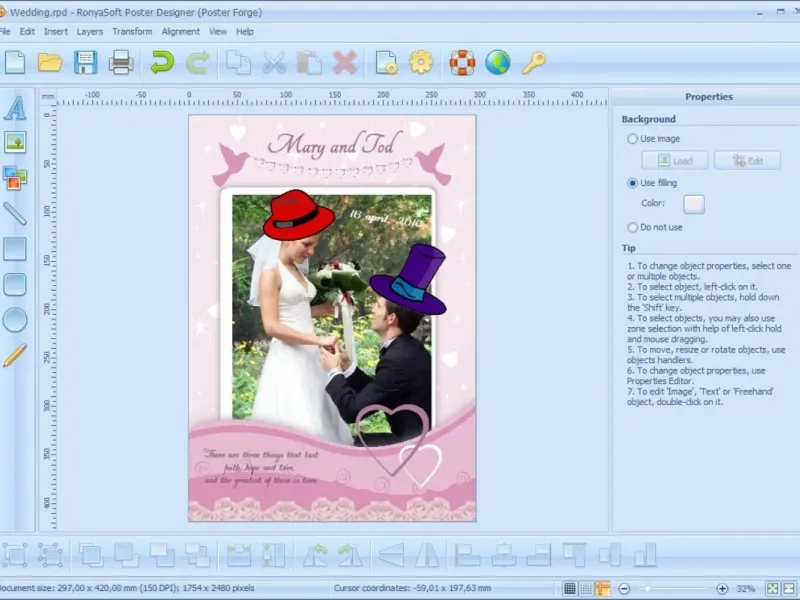Open the Alignment menu
The image size is (800, 600).
[x=181, y=31]
